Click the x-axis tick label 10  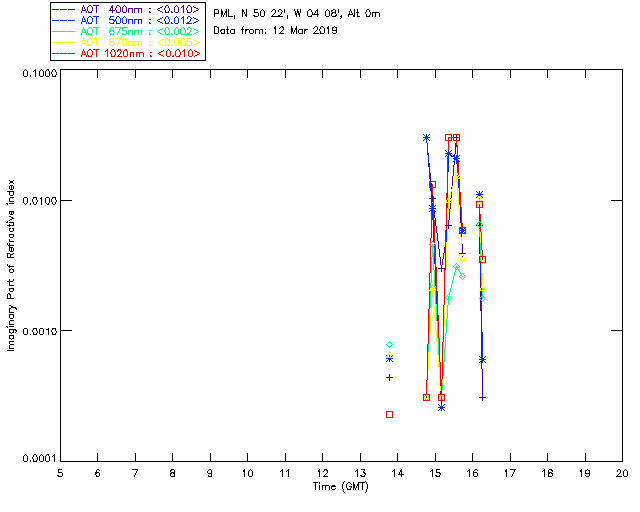tap(247, 473)
